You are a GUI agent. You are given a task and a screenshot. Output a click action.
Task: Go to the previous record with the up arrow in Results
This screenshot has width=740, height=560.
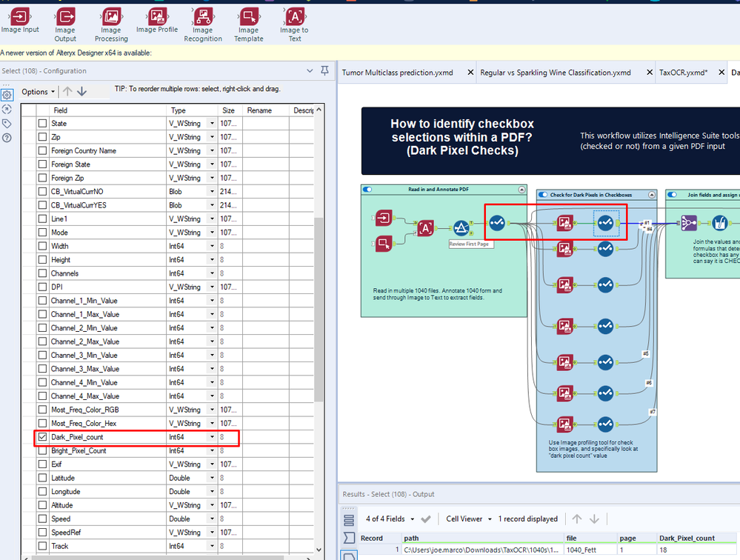coord(577,519)
